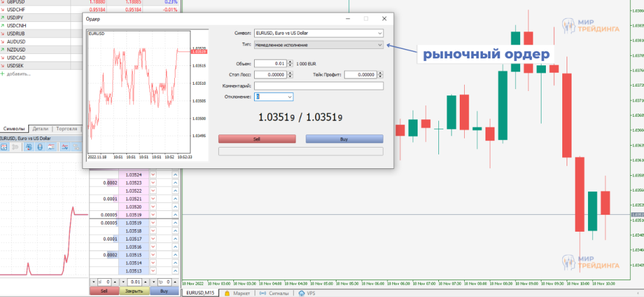Click the red down-arrow icon beside AUDUSD

pyautogui.click(x=3, y=41)
